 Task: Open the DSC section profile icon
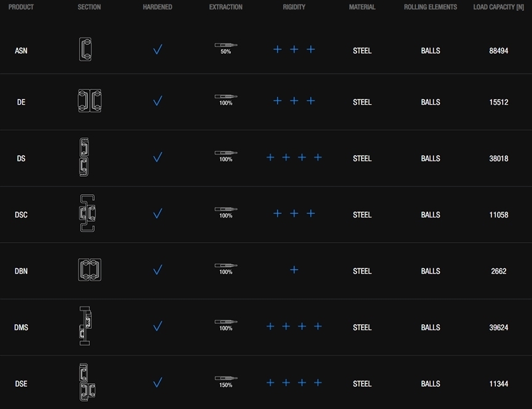click(88, 214)
